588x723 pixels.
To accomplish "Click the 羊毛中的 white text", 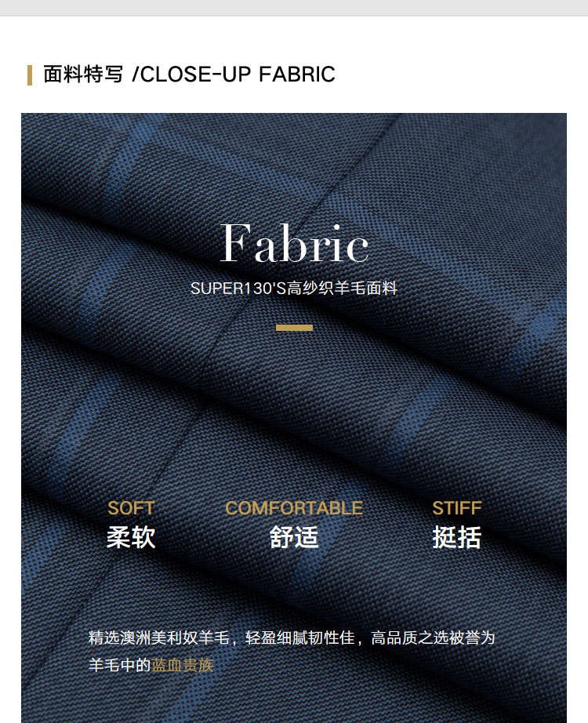I will pyautogui.click(x=120, y=665).
